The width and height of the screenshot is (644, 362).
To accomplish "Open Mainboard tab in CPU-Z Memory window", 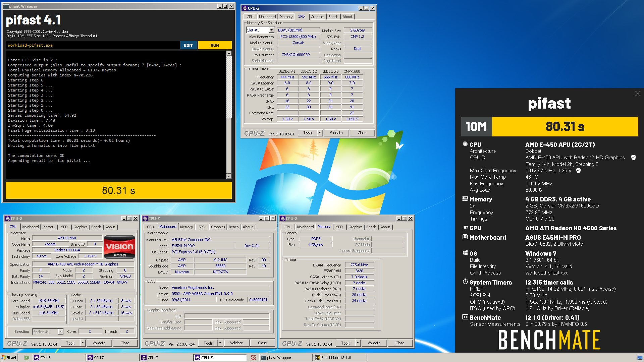I will point(305,227).
